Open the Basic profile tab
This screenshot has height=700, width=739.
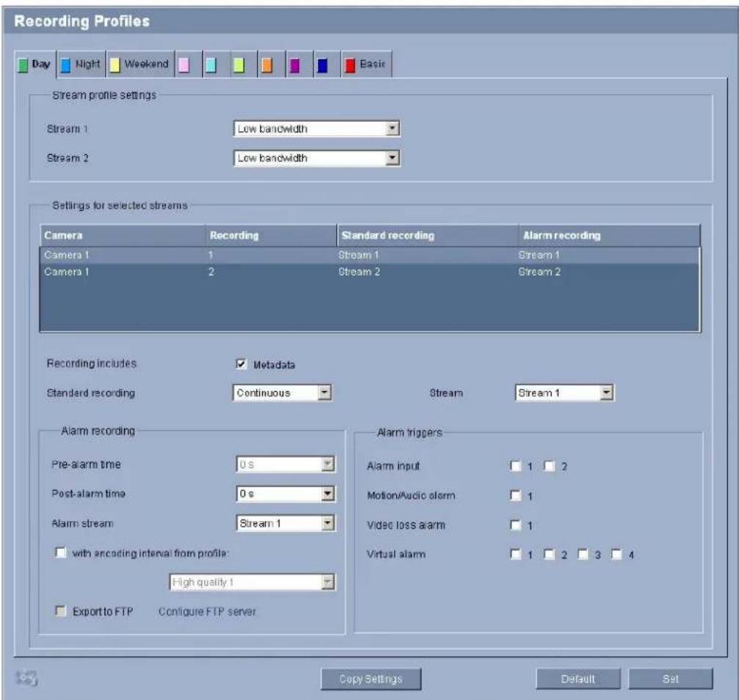coord(366,64)
